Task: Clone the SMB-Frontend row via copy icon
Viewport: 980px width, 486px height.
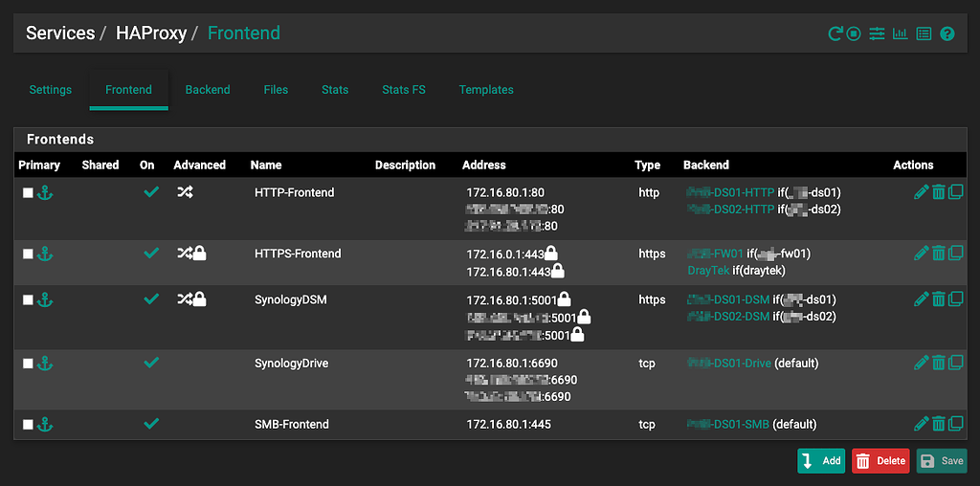Action: (x=956, y=424)
